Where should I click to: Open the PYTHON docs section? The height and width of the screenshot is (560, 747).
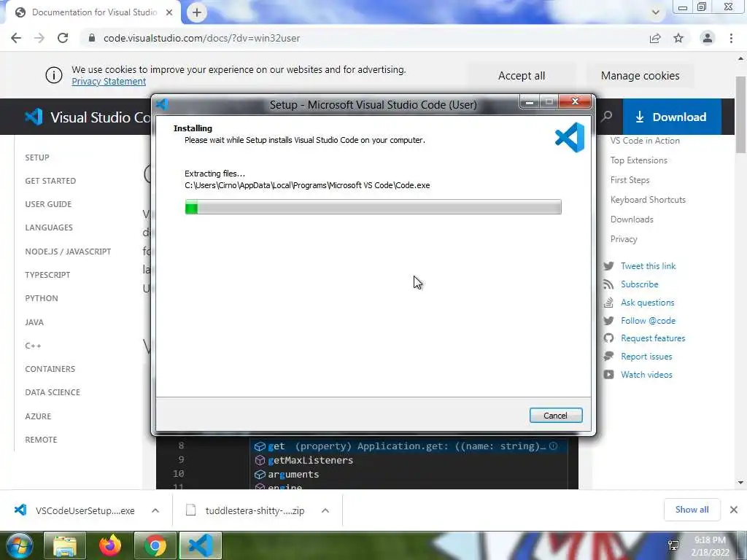coord(42,298)
